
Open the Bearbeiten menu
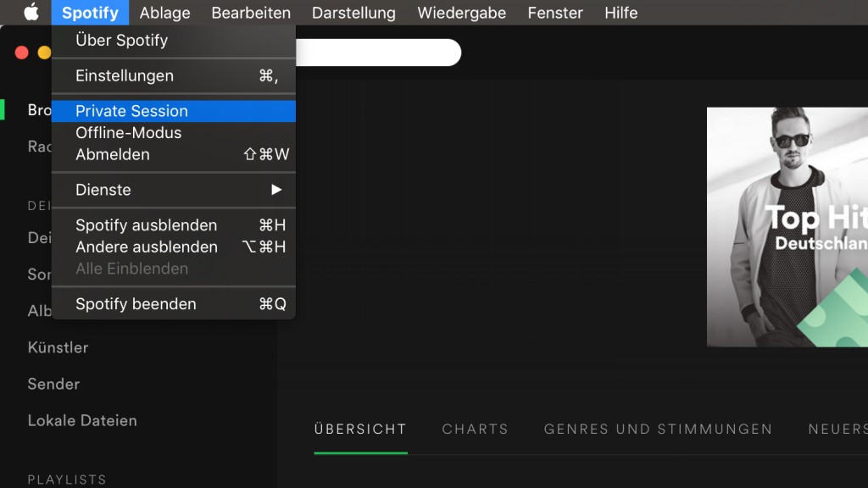click(251, 13)
